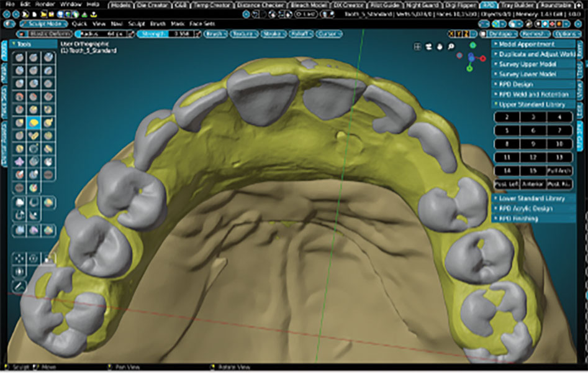588x373 pixels.
Task: Expand the RPD Acrylic Design panel
Action: pyautogui.click(x=531, y=208)
